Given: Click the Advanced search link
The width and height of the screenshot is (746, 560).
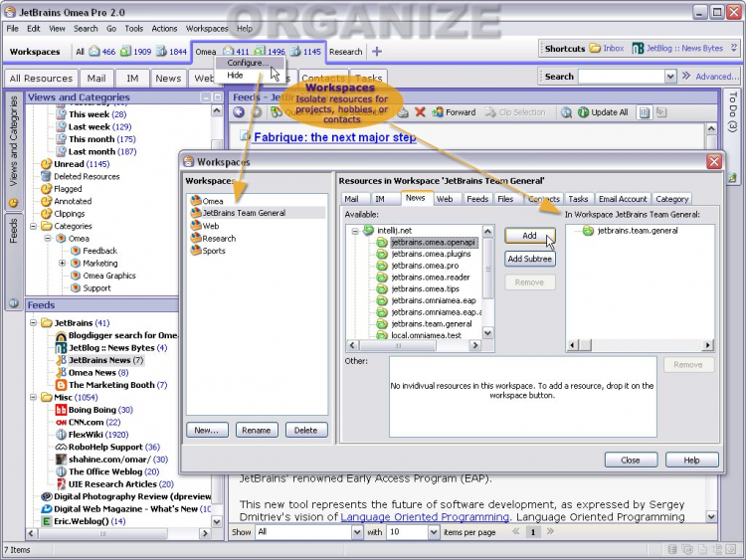Looking at the screenshot, I should tap(717, 77).
